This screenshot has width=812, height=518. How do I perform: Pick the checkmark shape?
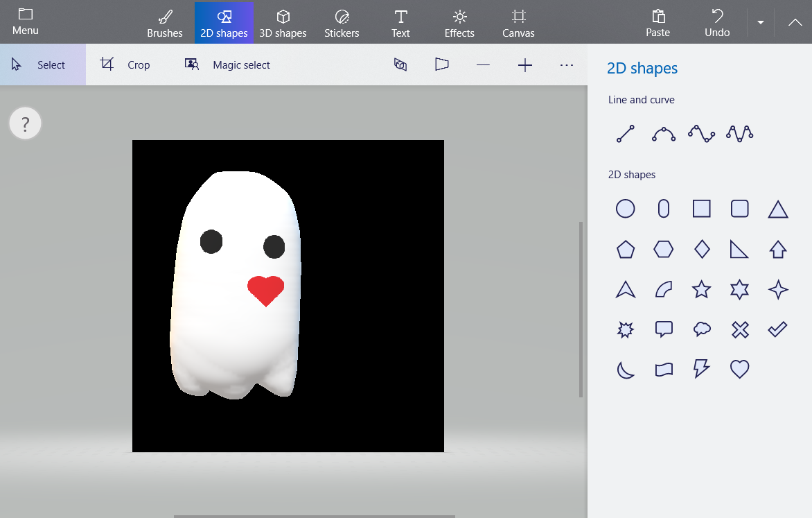(778, 329)
